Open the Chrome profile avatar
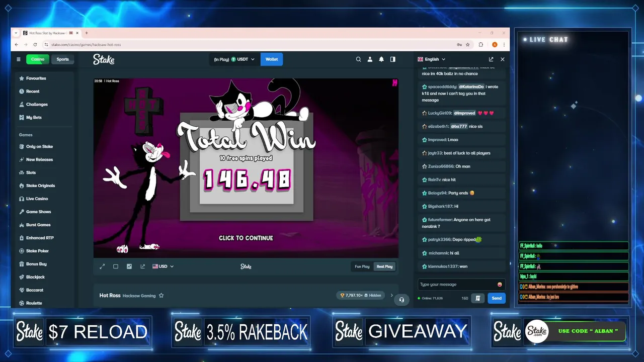The height and width of the screenshot is (362, 644). [495, 45]
